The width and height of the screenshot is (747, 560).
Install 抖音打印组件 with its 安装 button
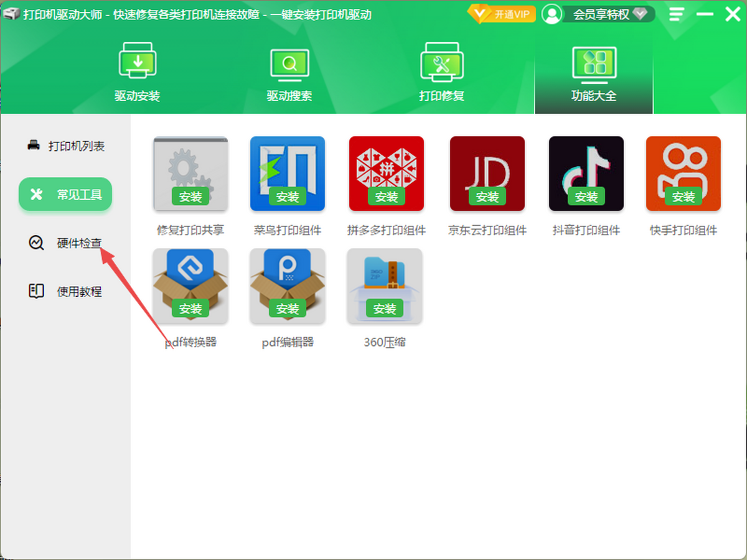point(586,197)
